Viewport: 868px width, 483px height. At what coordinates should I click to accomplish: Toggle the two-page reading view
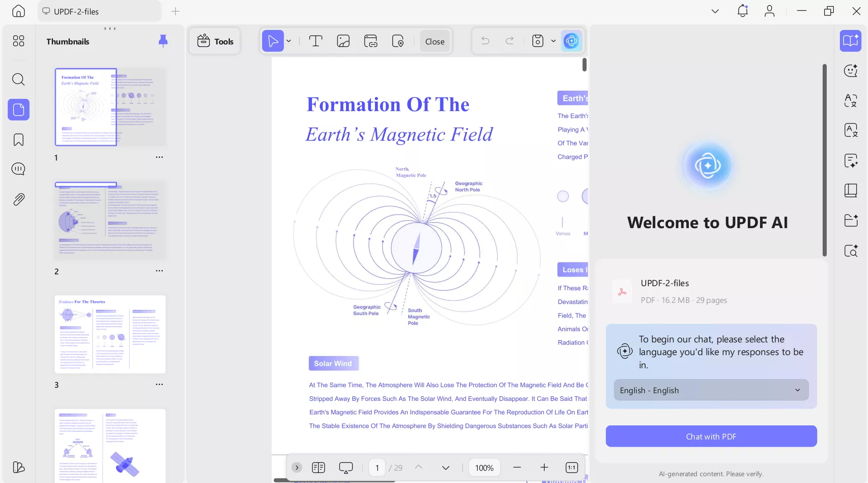pos(318,468)
